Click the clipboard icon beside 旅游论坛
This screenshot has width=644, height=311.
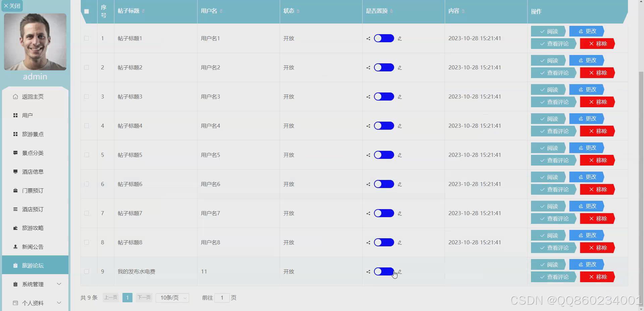[15, 265]
